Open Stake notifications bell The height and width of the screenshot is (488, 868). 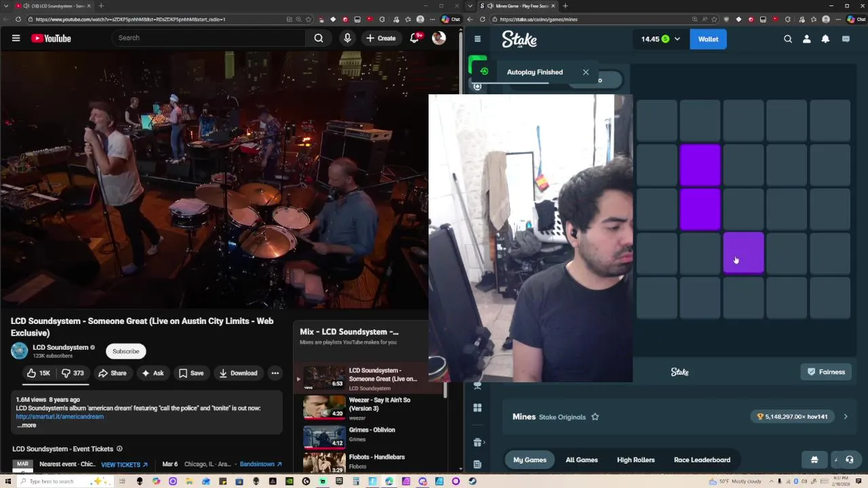[825, 39]
